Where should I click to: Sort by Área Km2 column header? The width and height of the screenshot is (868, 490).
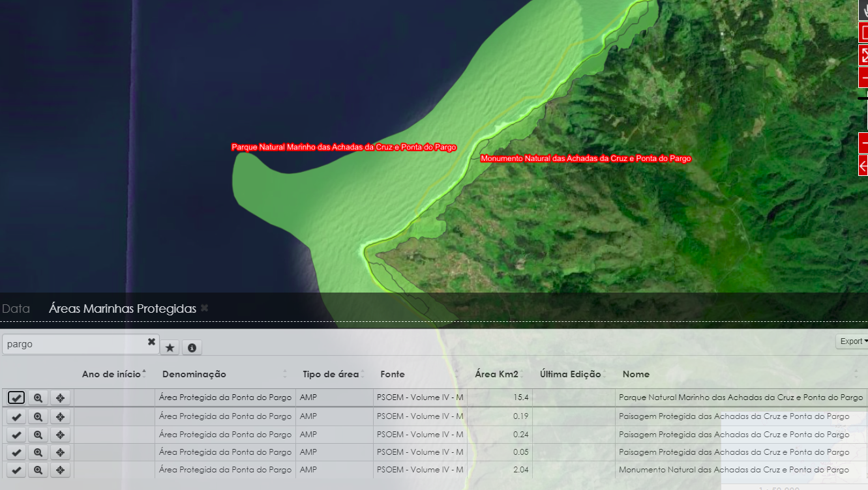496,374
